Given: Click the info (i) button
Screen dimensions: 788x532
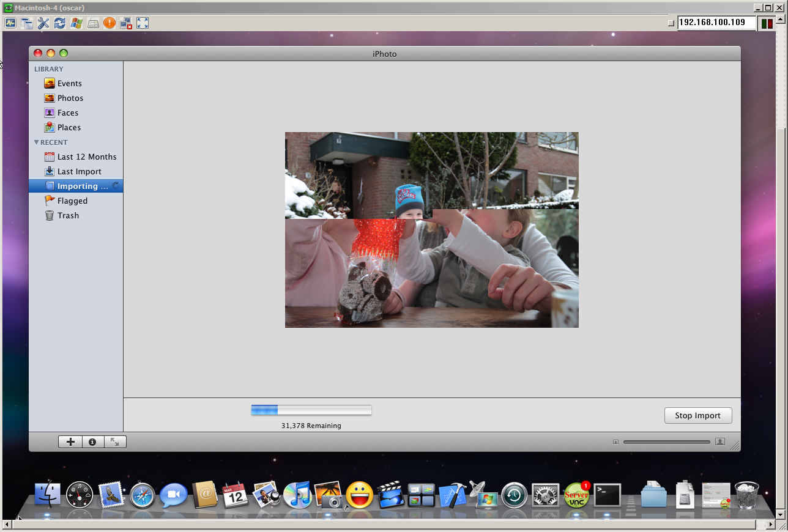Looking at the screenshot, I should click(x=92, y=441).
